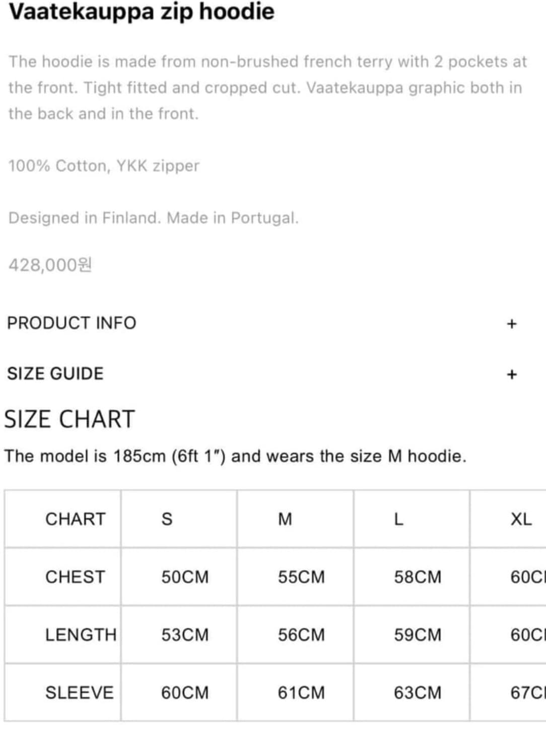The image size is (546, 756).
Task: Select the L size column header
Action: [x=398, y=519]
